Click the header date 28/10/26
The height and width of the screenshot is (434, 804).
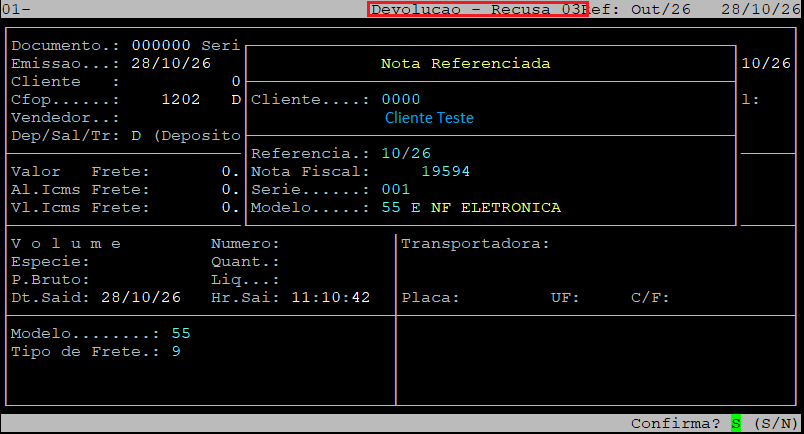coord(761,10)
